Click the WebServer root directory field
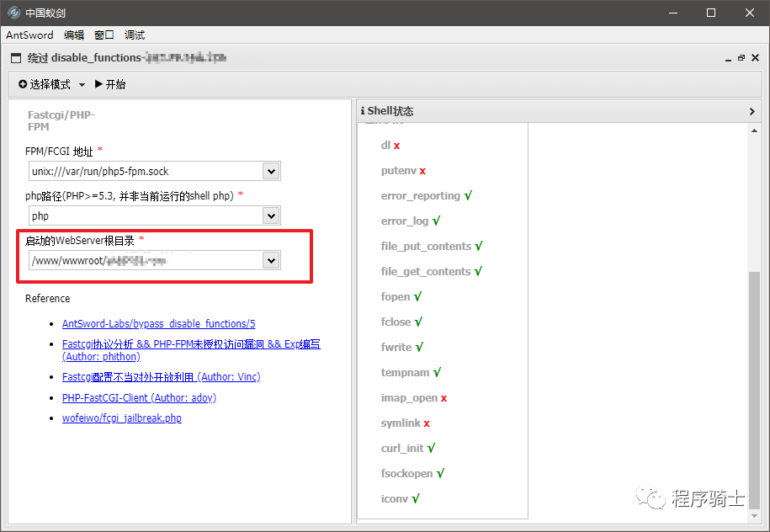This screenshot has width=770, height=532. (x=146, y=260)
